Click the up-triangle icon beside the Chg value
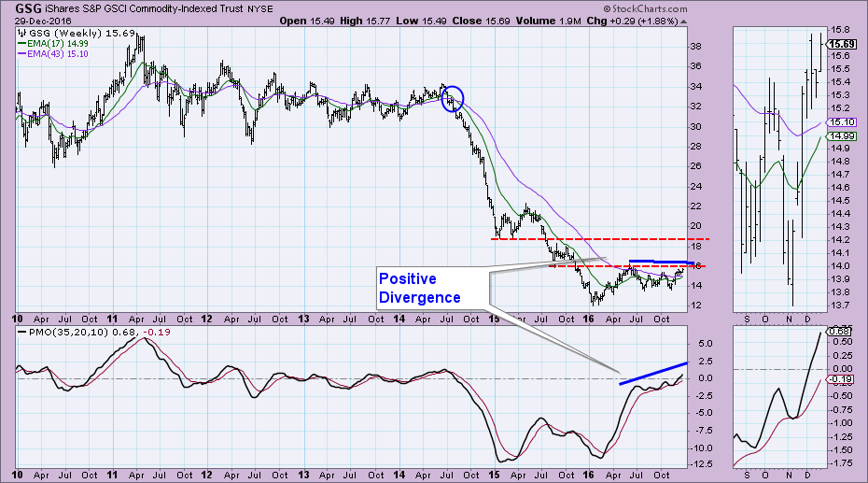 [683, 21]
